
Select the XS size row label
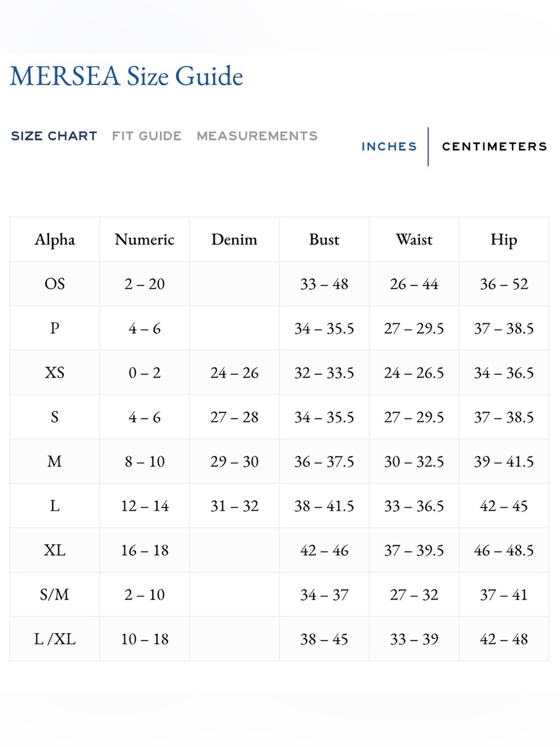pyautogui.click(x=55, y=373)
